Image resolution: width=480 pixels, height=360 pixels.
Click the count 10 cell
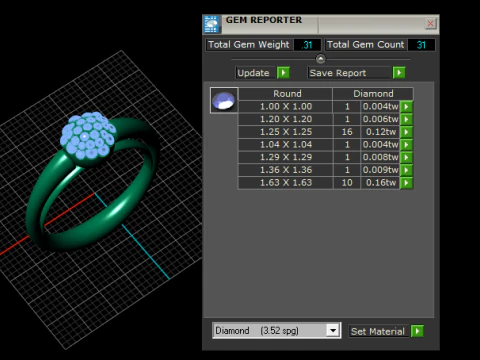(x=347, y=183)
